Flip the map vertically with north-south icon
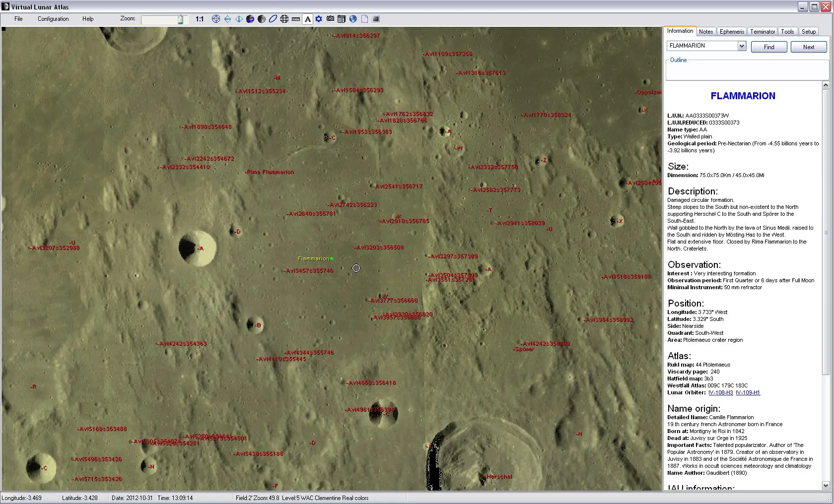834x504 pixels. [227, 19]
